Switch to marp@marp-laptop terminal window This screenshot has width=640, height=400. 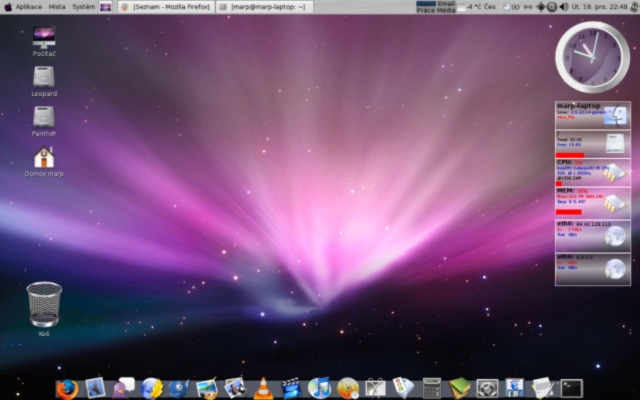[264, 7]
